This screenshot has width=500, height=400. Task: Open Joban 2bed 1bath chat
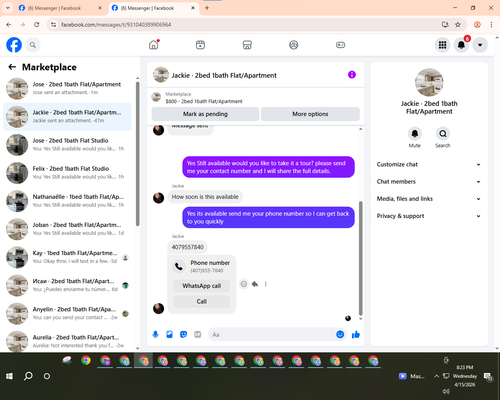pos(67,229)
